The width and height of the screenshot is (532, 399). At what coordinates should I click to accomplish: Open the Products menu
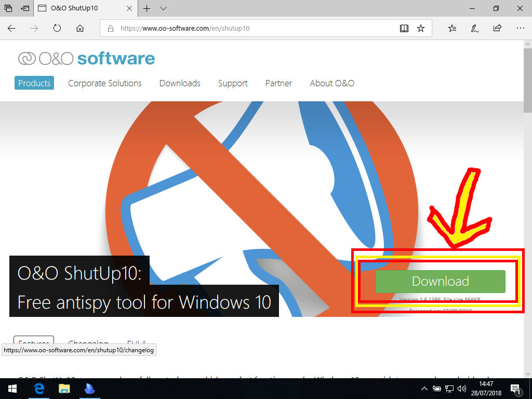[x=34, y=83]
